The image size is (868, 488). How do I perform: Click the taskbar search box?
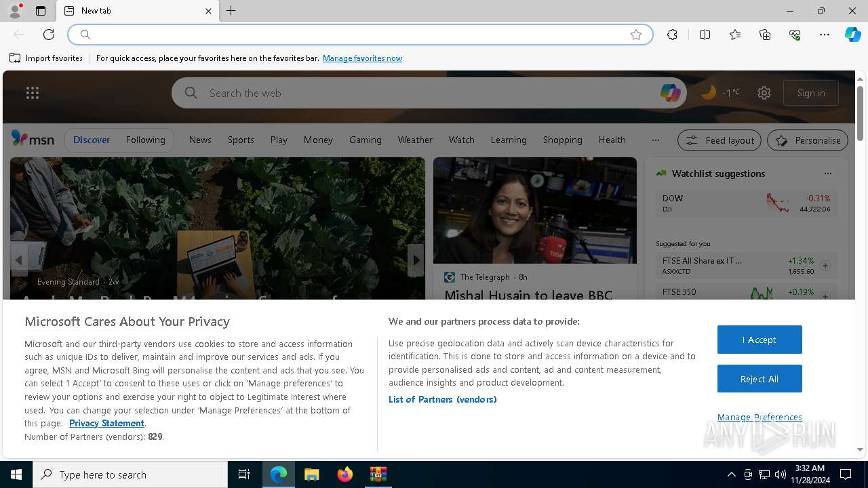130,474
